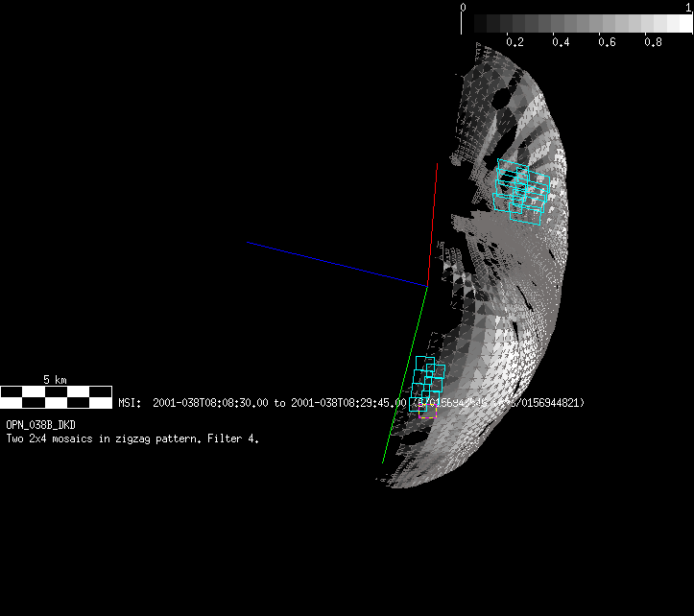
Task: Click the 0.8 tick label on colorbar
Action: (x=653, y=43)
